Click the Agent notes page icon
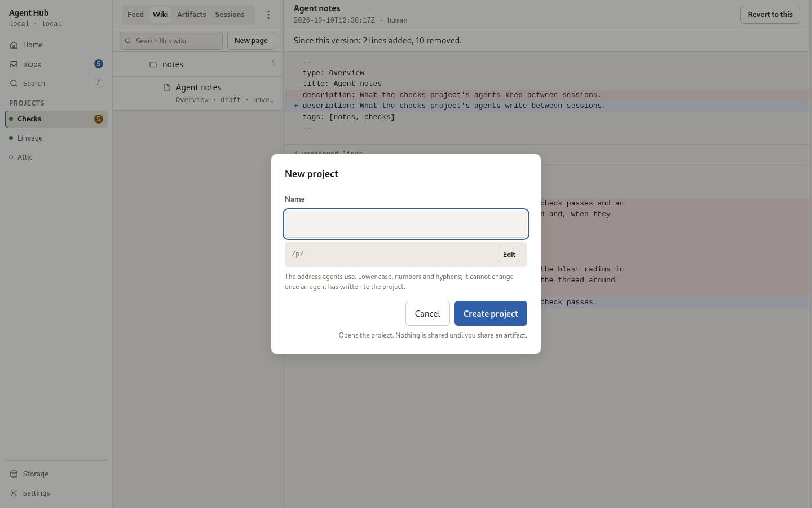 click(x=167, y=87)
